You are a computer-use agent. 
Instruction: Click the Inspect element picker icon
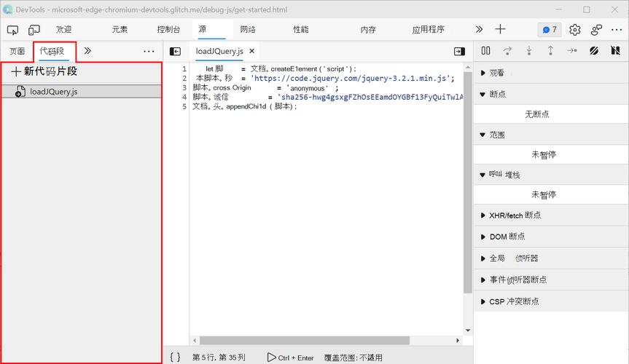point(12,30)
